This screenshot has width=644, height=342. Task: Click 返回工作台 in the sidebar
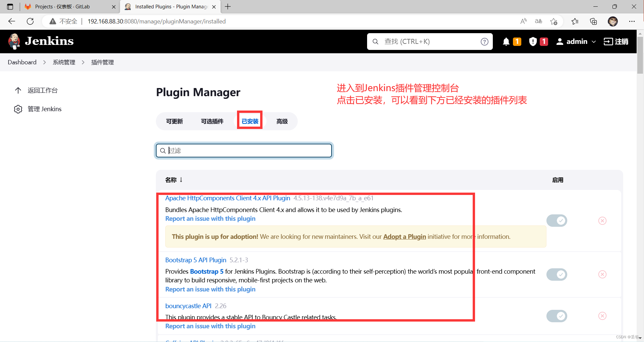[x=43, y=90]
